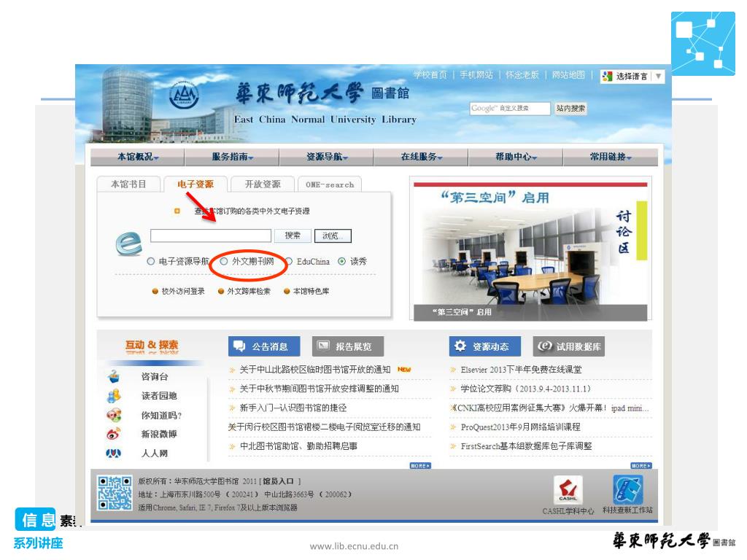Open Elsevier 2013下半年免费在线课堂 item
The width and height of the screenshot is (747, 560).
521,370
